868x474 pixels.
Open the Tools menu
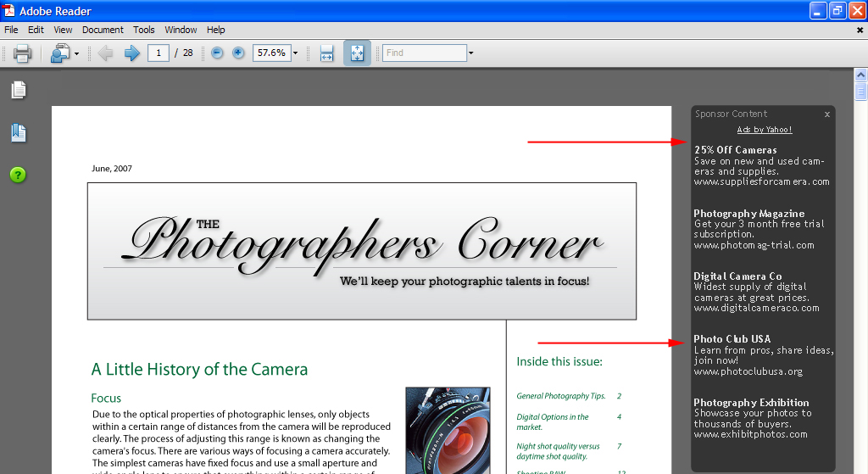(144, 30)
